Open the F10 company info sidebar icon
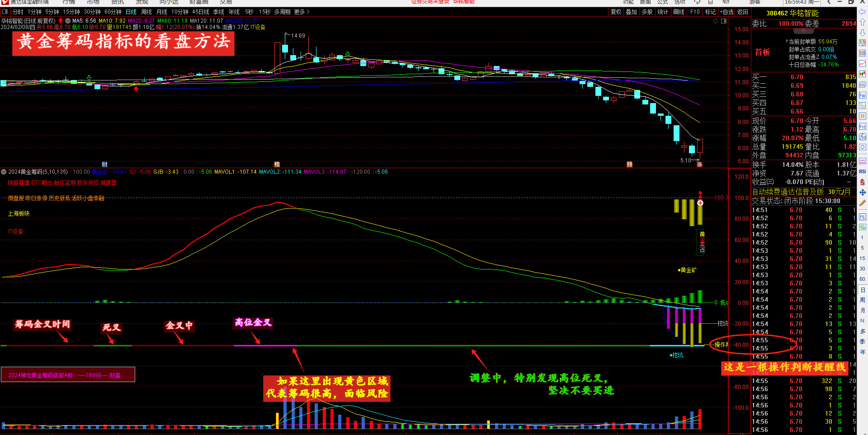The width and height of the screenshot is (868, 435). click(x=862, y=95)
